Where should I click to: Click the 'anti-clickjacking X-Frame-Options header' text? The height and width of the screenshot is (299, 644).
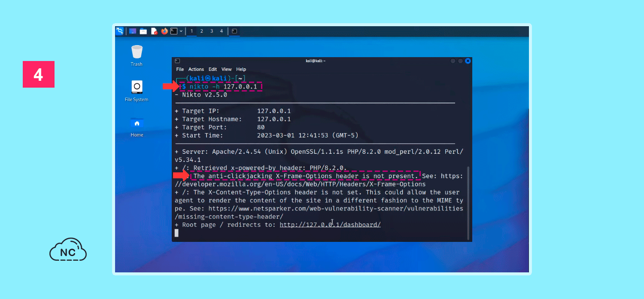(305, 176)
